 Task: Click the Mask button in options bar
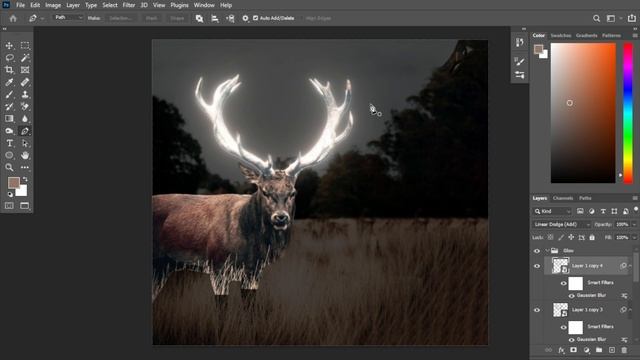click(151, 18)
